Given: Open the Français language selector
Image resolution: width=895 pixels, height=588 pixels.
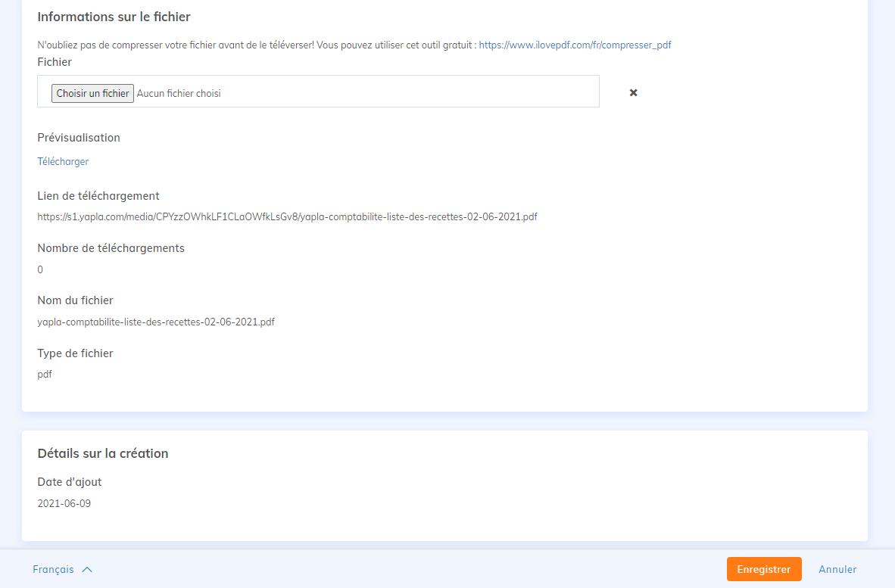Looking at the screenshot, I should pos(54,570).
